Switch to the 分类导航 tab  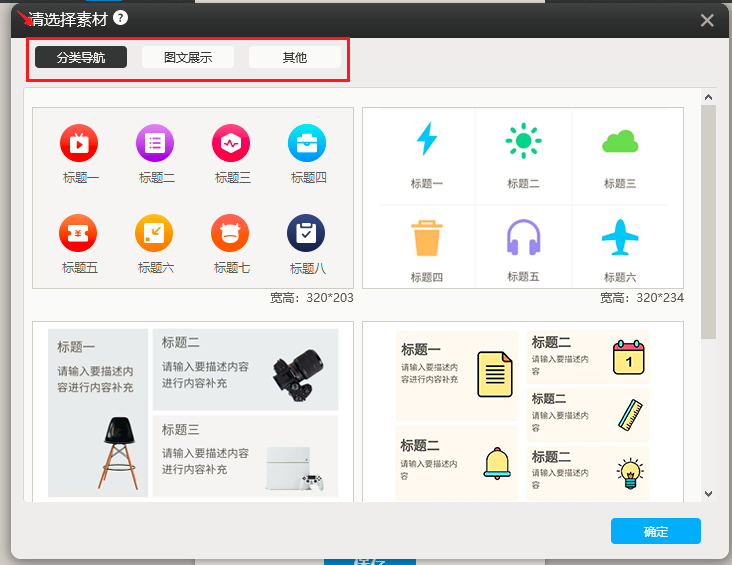coord(81,57)
